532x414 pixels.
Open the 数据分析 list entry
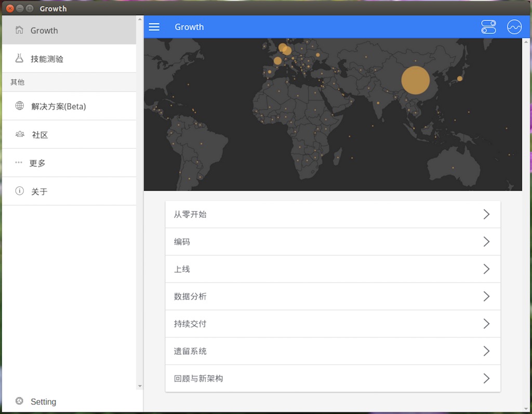point(333,296)
